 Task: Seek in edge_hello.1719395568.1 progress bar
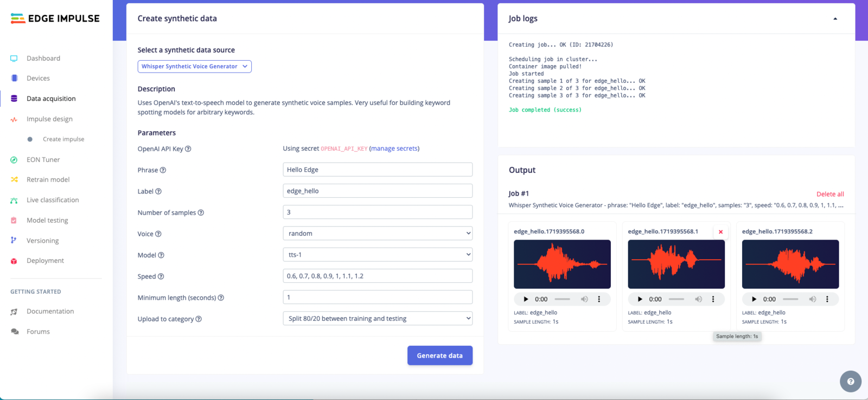coord(676,299)
